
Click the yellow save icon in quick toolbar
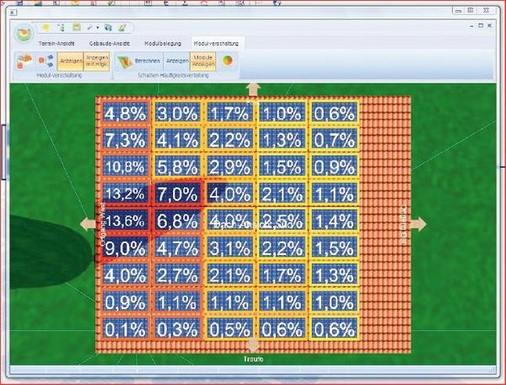(77, 27)
